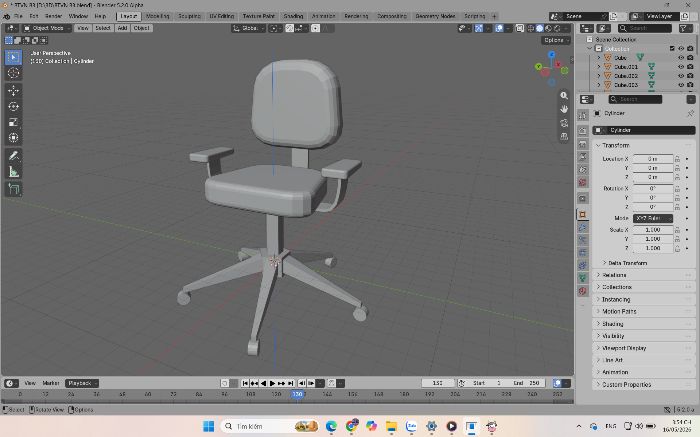Toggle the Collection exclude checkbox in the outliner

point(672,48)
